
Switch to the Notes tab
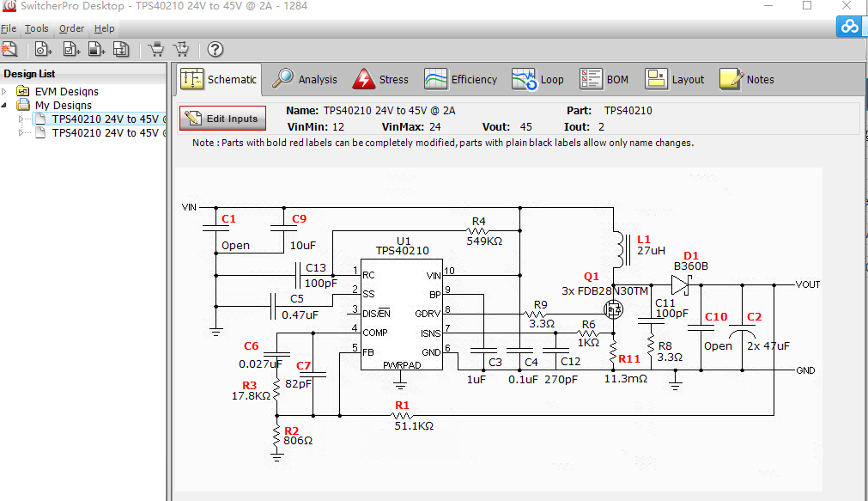coord(747,79)
